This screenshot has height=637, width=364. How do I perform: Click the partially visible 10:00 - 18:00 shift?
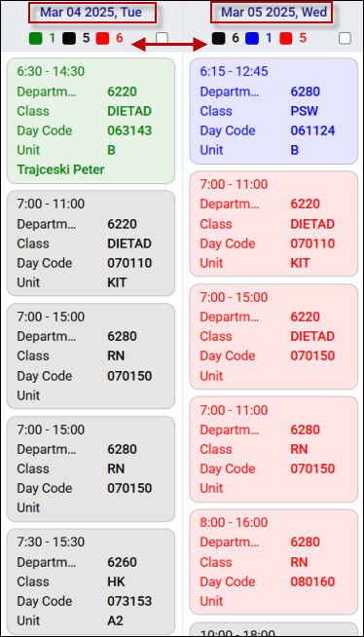(x=273, y=629)
